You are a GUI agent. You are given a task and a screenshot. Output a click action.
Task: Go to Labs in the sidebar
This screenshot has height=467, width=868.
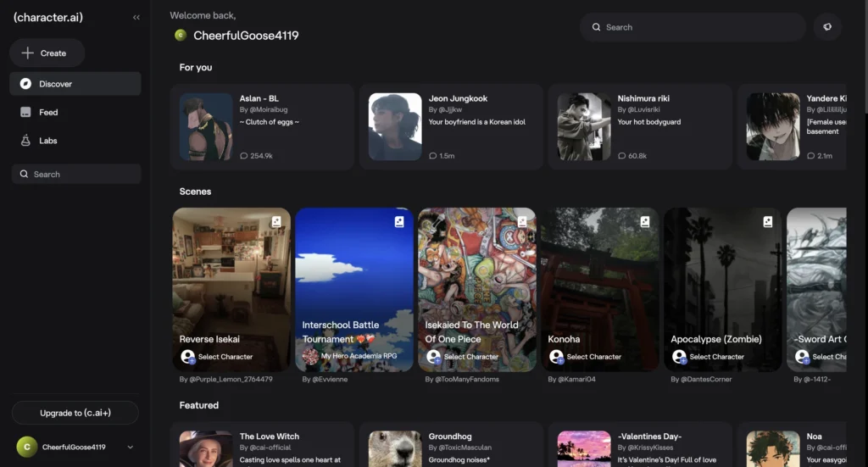[48, 141]
